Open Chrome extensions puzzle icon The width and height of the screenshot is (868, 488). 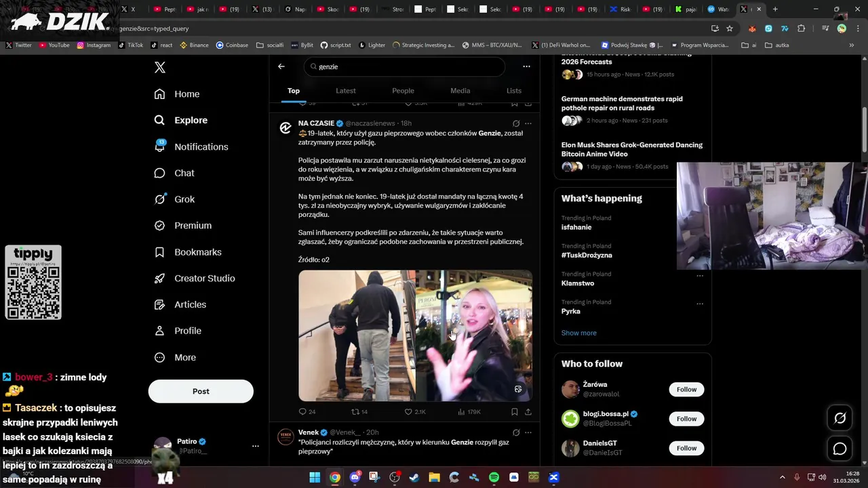802,28
